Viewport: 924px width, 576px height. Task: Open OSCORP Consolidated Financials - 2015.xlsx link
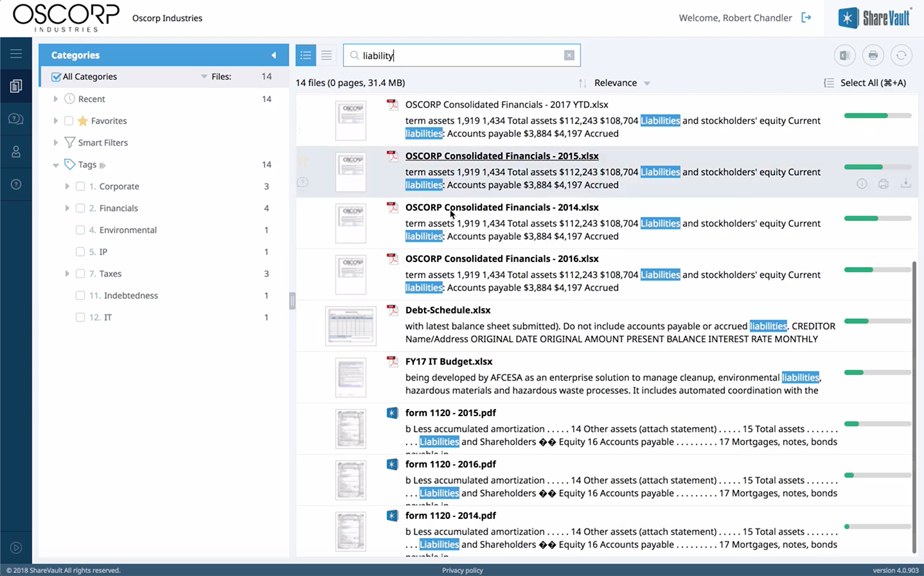pyautogui.click(x=502, y=156)
